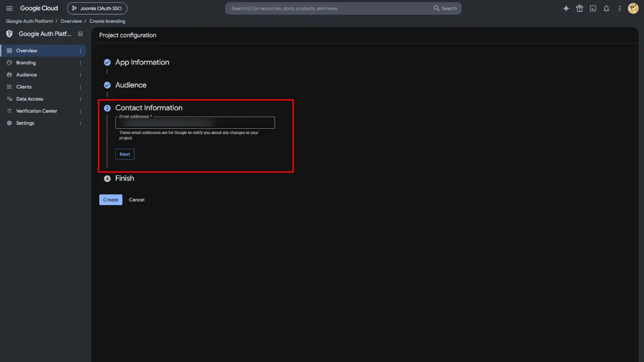This screenshot has height=362, width=644.
Task: Click the Create button
Action: pos(111,200)
